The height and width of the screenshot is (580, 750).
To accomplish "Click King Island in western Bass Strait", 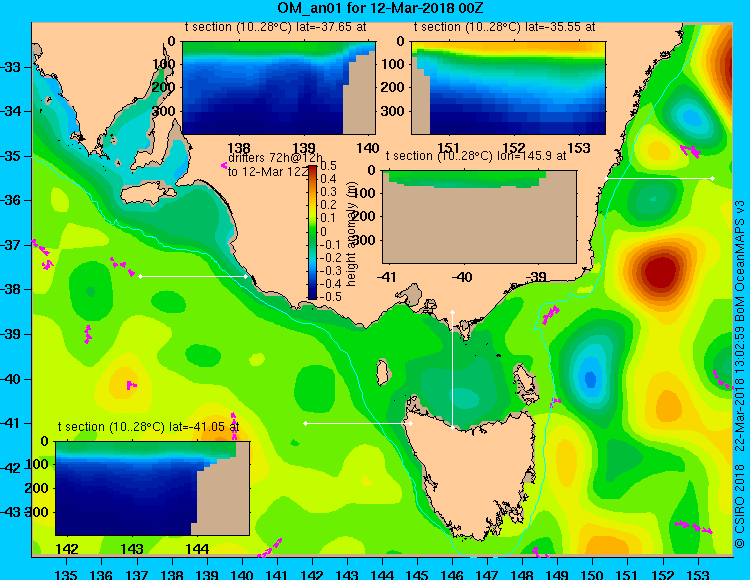I will 383,373.
